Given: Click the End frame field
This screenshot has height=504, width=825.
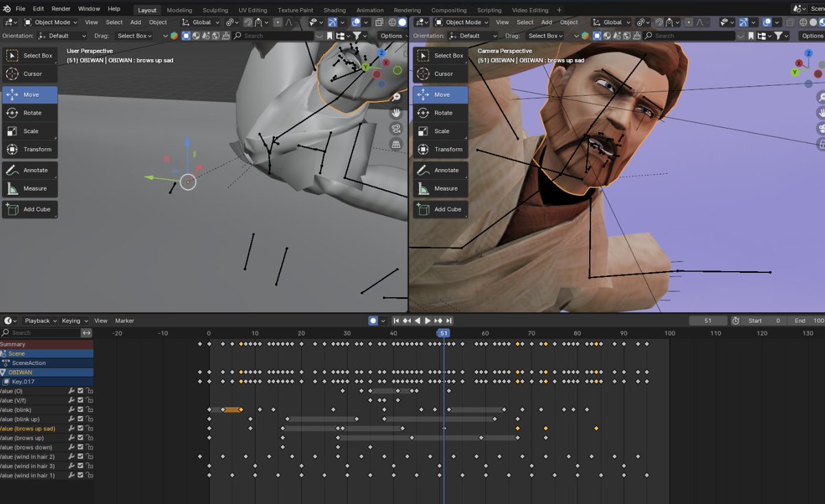Looking at the screenshot, I should click(808, 320).
